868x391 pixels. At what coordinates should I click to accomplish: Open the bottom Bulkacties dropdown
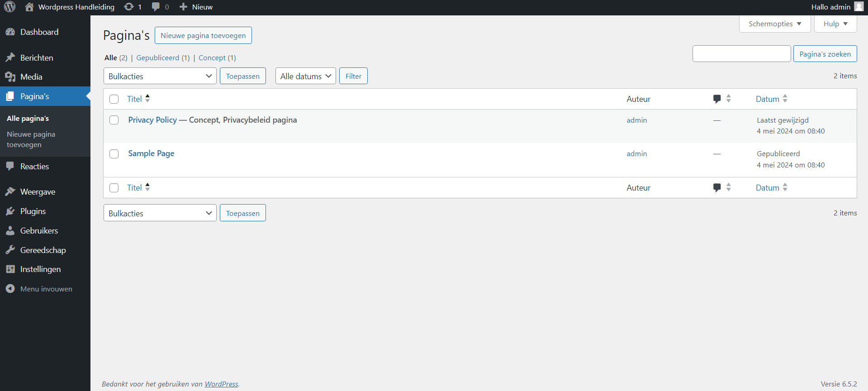click(x=160, y=213)
